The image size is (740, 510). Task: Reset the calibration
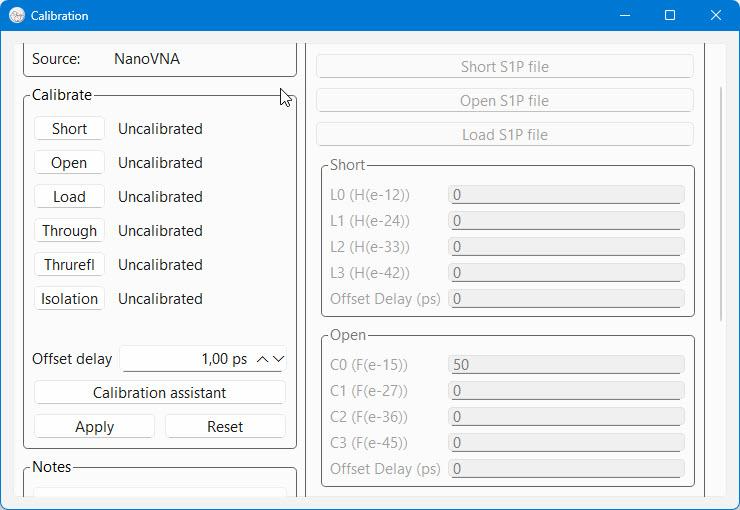tap(225, 426)
